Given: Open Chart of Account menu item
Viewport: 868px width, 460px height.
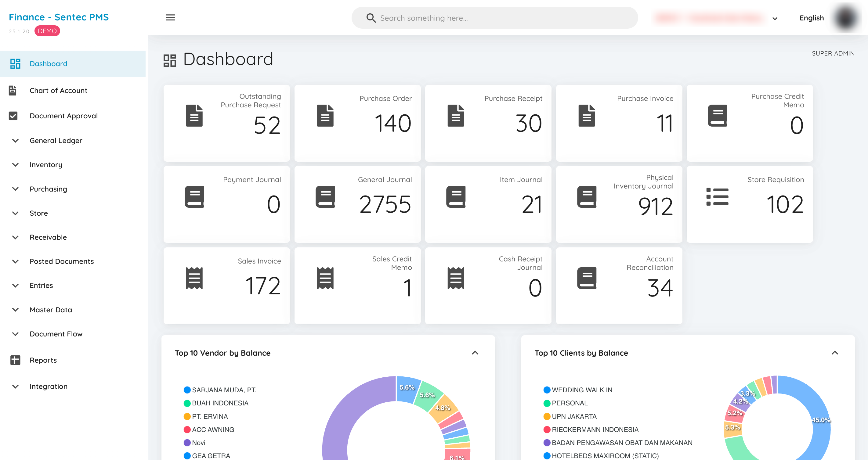Looking at the screenshot, I should 73,90.
